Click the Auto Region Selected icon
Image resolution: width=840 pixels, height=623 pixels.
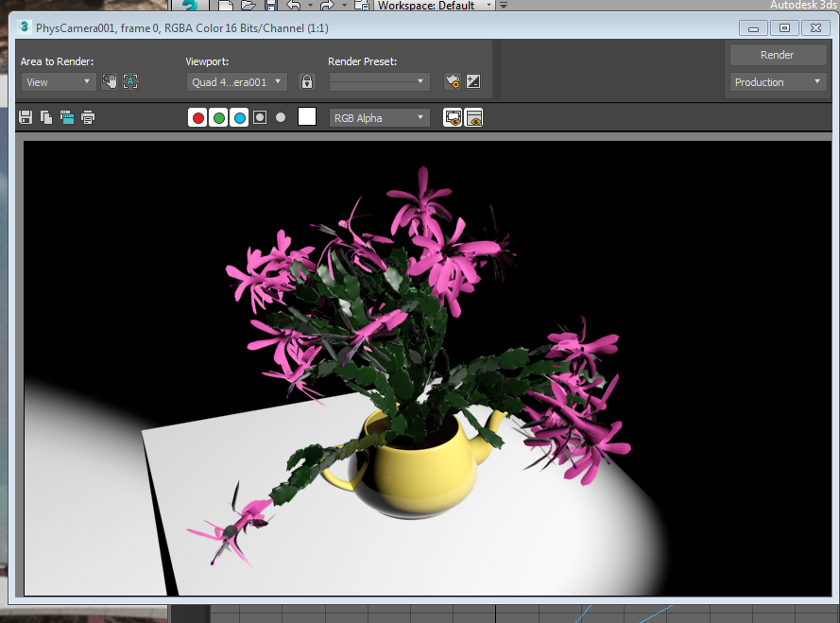[130, 81]
